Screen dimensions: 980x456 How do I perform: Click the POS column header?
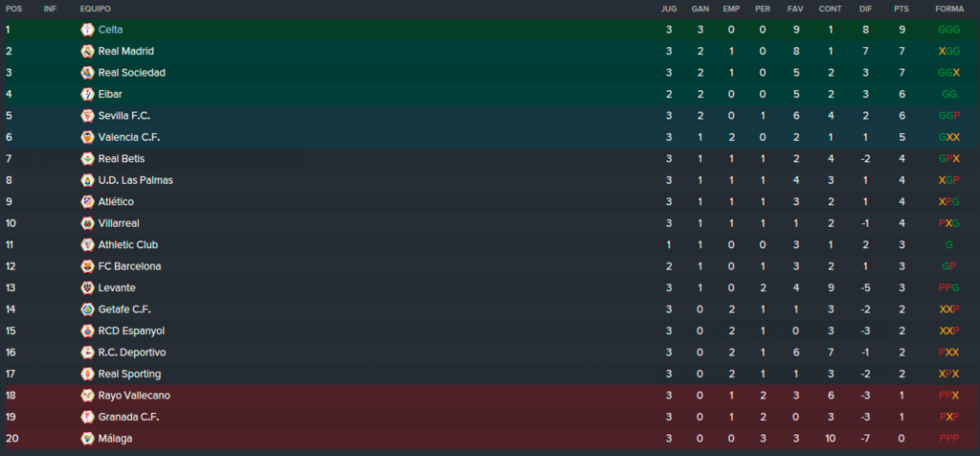(x=13, y=10)
